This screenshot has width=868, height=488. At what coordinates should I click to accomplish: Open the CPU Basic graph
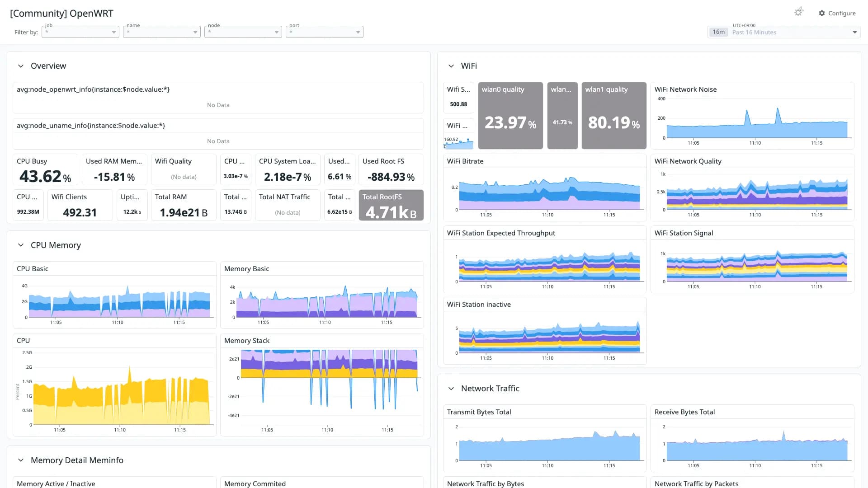[x=114, y=295]
